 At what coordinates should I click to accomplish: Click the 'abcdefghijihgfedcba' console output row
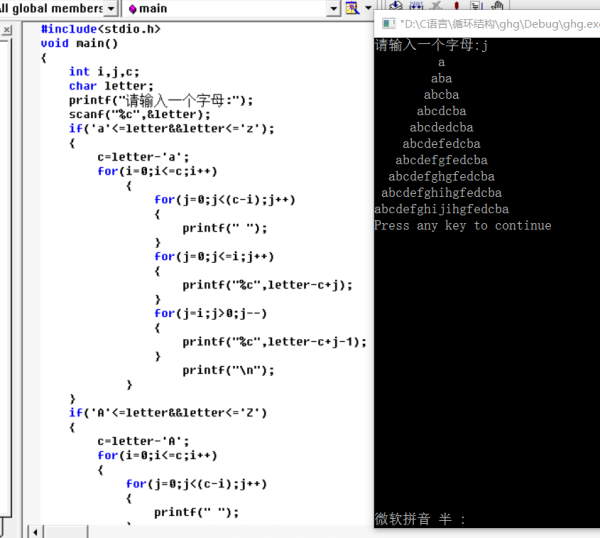(442, 209)
